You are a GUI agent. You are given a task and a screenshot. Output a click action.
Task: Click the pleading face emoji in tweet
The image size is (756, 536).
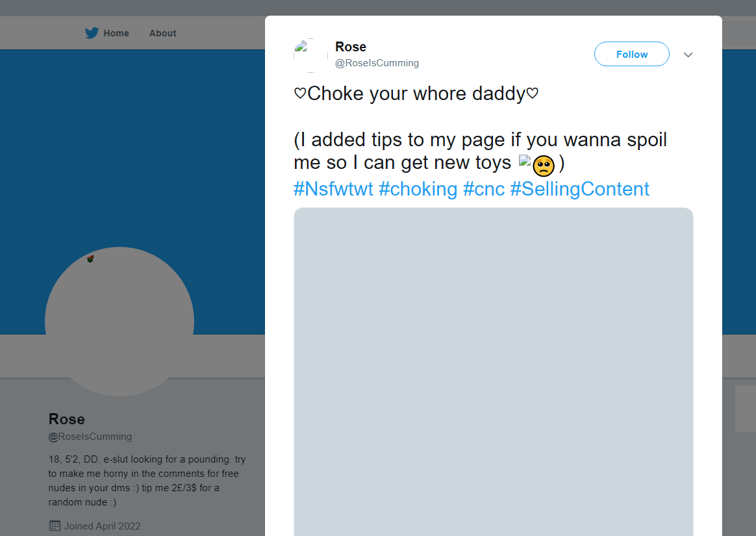(x=543, y=166)
